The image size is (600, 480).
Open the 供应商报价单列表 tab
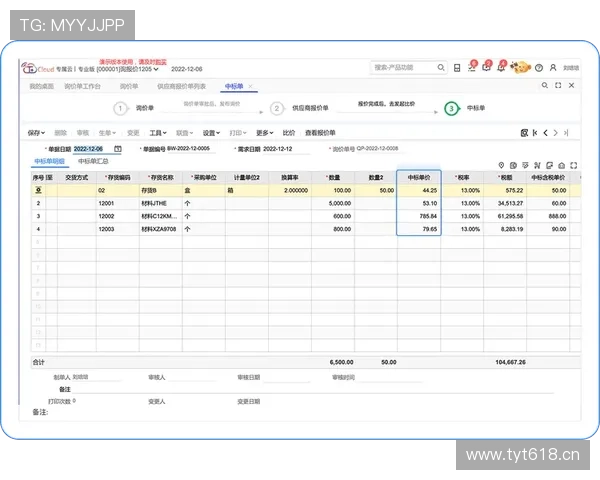coord(181,88)
